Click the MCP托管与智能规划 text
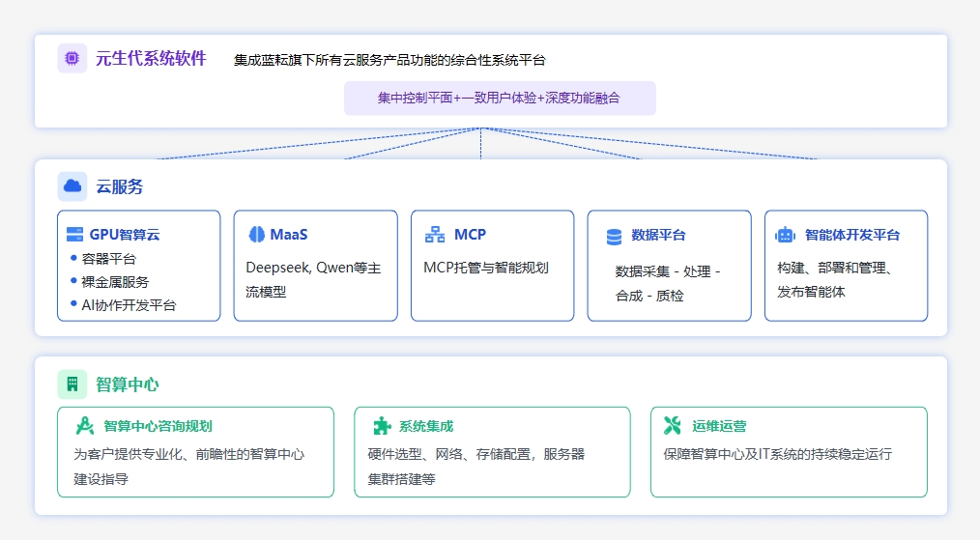980x540 pixels. click(485, 268)
